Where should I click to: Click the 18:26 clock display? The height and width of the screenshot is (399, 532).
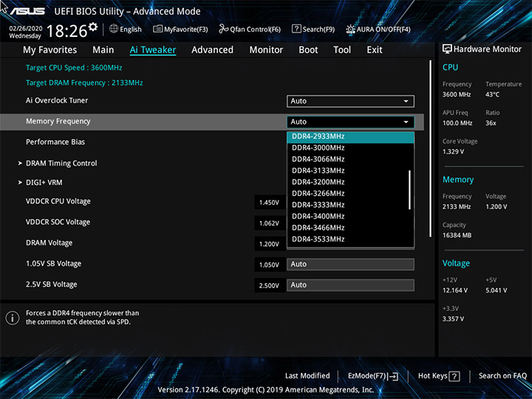point(66,31)
